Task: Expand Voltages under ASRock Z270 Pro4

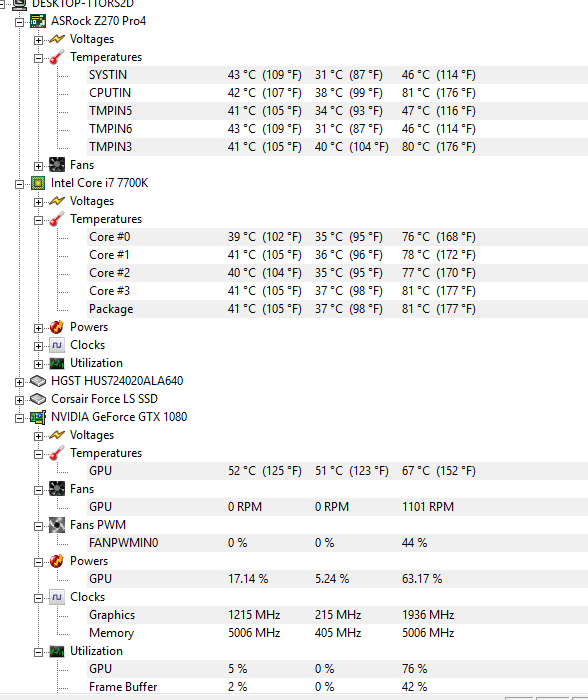Action: [x=38, y=40]
